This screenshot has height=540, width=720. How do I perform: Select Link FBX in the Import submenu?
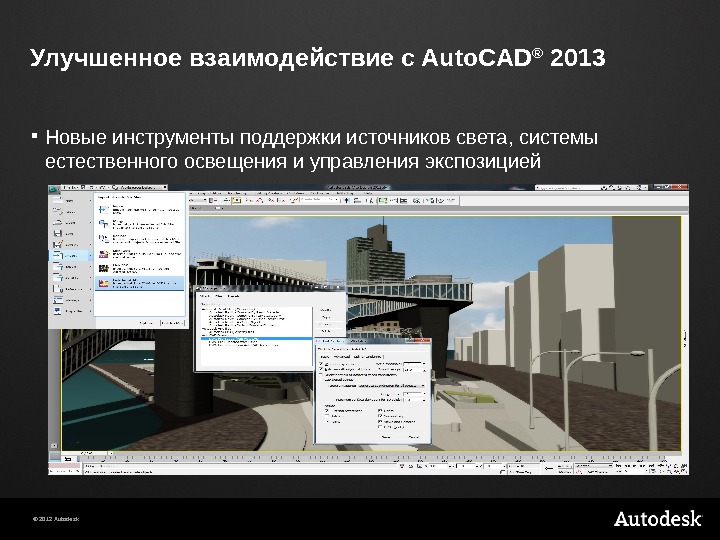tap(140, 269)
